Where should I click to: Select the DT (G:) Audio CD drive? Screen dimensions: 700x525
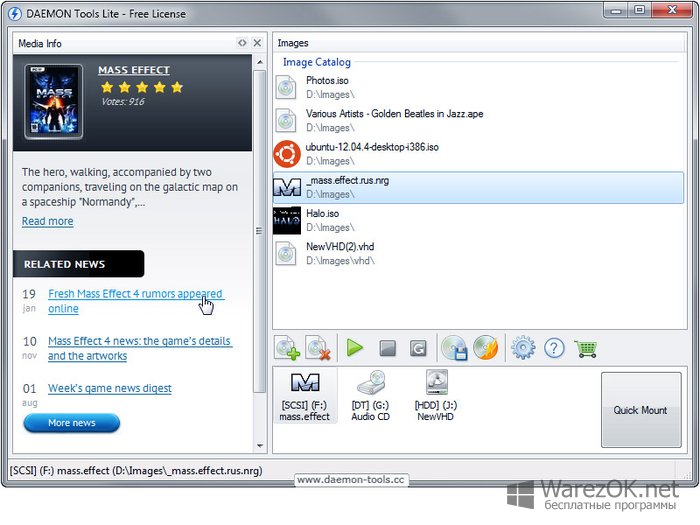[370, 396]
